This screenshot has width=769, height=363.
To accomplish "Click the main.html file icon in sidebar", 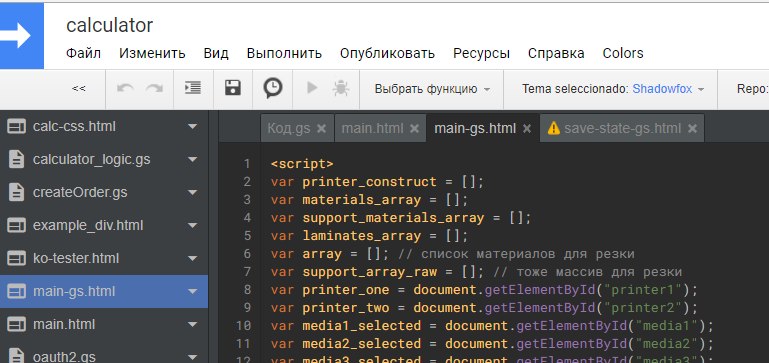I will (17, 324).
